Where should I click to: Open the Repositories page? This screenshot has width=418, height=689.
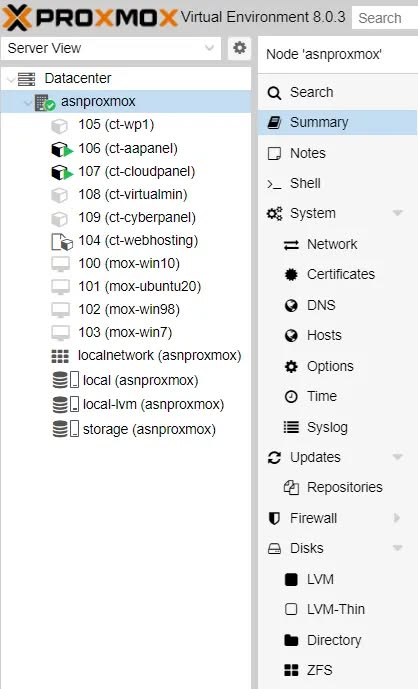337,488
